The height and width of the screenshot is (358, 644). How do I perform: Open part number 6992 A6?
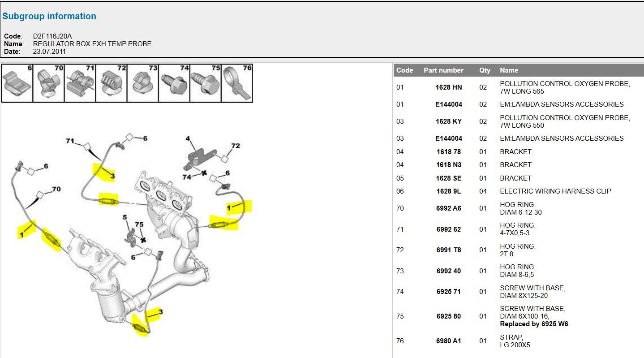click(449, 208)
